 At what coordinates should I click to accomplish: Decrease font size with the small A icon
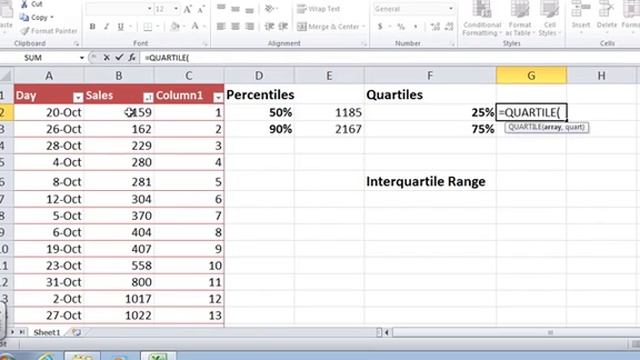tap(201, 9)
